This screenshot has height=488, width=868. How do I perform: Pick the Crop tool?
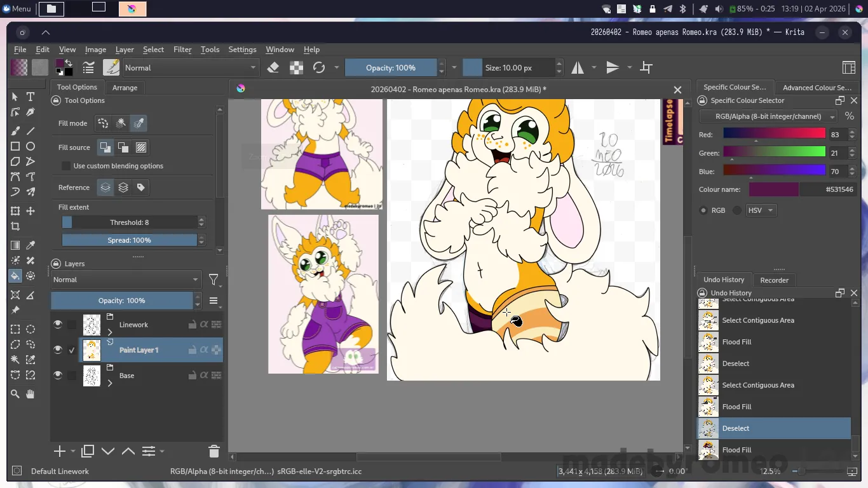(x=15, y=226)
